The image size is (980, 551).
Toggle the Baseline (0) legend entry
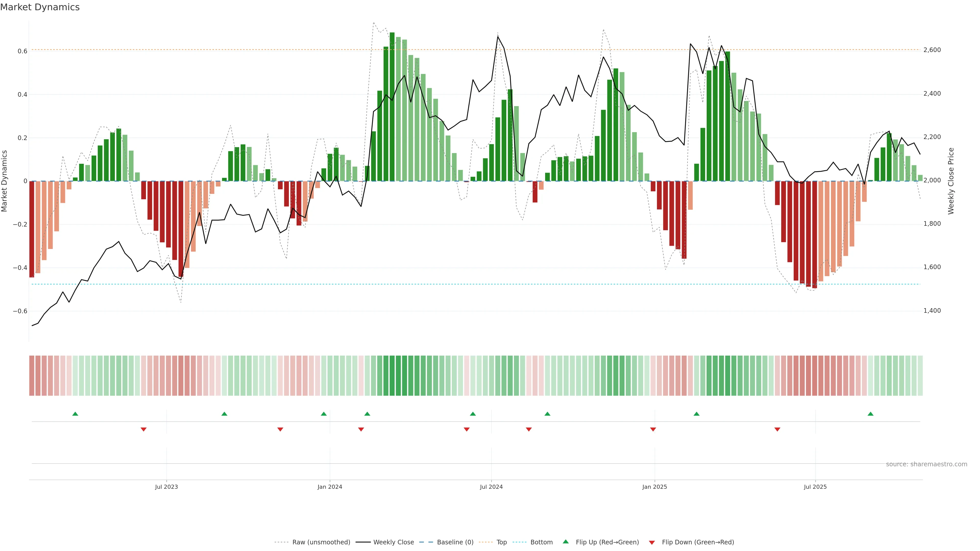455,542
